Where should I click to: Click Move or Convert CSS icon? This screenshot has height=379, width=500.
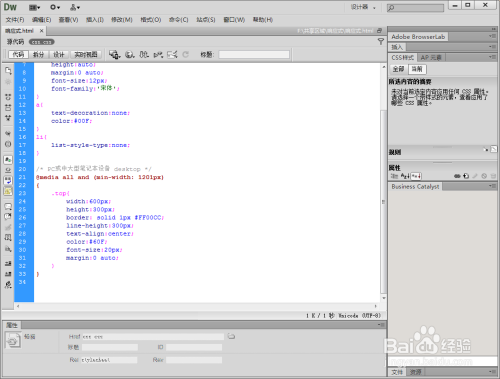pos(8,249)
